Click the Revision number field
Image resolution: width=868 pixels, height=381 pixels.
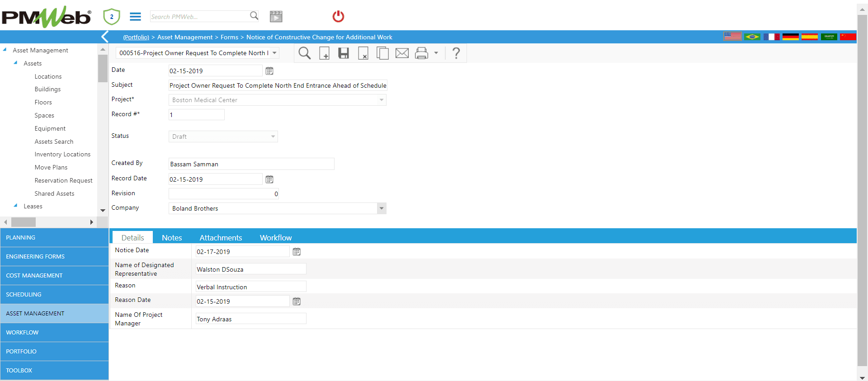pos(224,194)
